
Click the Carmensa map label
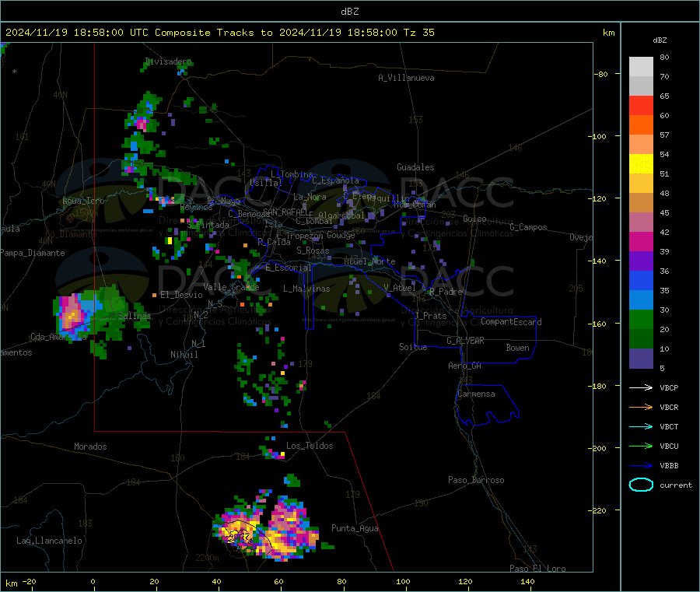tap(476, 394)
